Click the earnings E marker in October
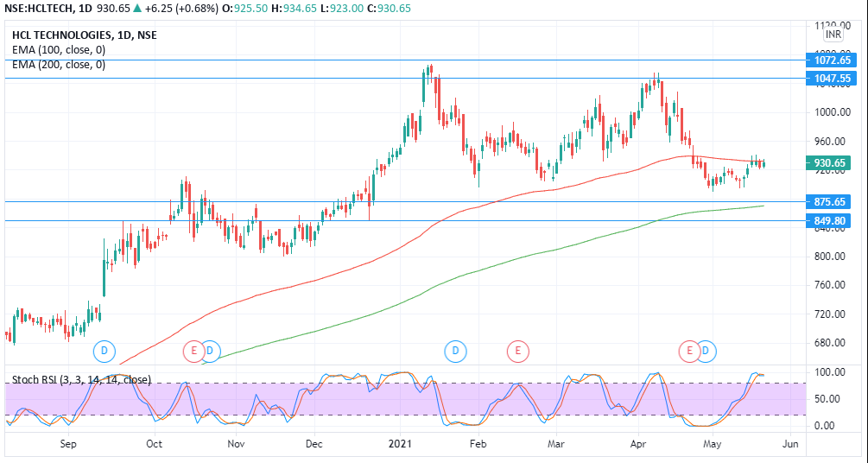This screenshot has height=463, width=868. [x=193, y=351]
